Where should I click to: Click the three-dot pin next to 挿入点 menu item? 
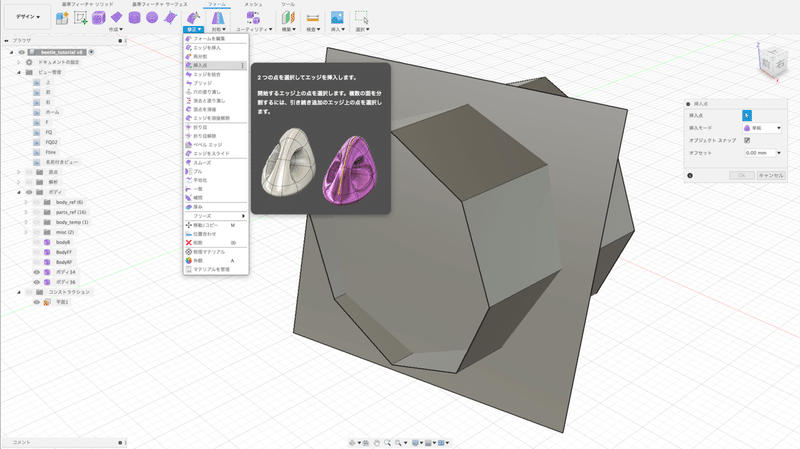point(242,65)
